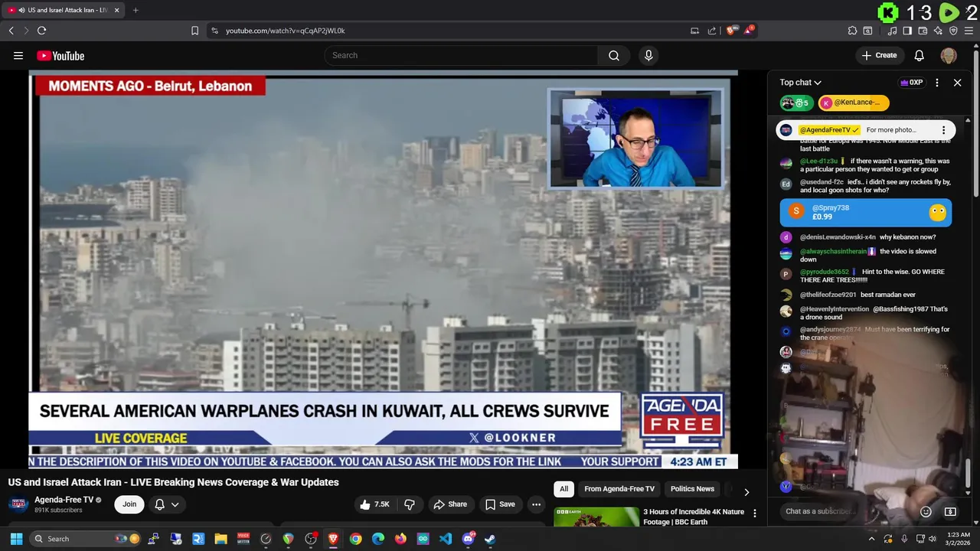Expand the notification preference bell dropdown
The width and height of the screenshot is (980, 551).
coord(167,504)
